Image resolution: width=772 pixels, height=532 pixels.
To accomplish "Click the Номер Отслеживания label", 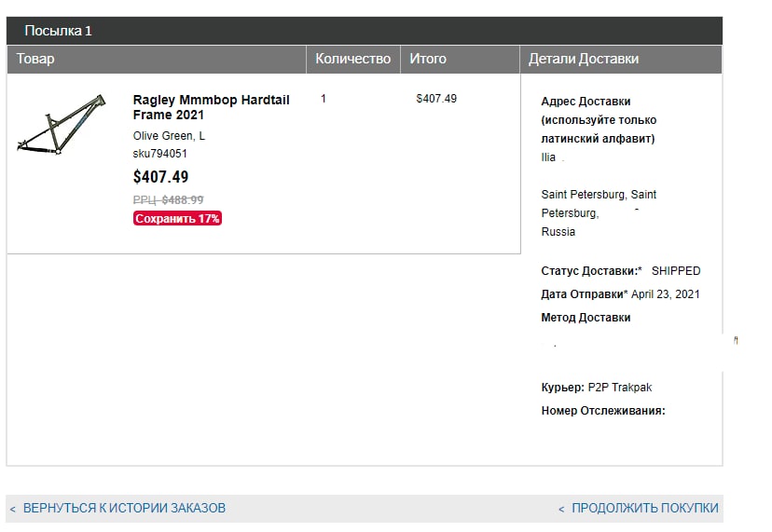I will click(x=603, y=411).
